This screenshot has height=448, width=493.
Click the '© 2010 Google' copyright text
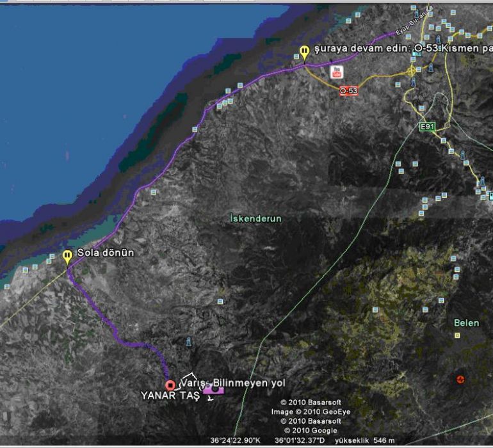click(306, 430)
